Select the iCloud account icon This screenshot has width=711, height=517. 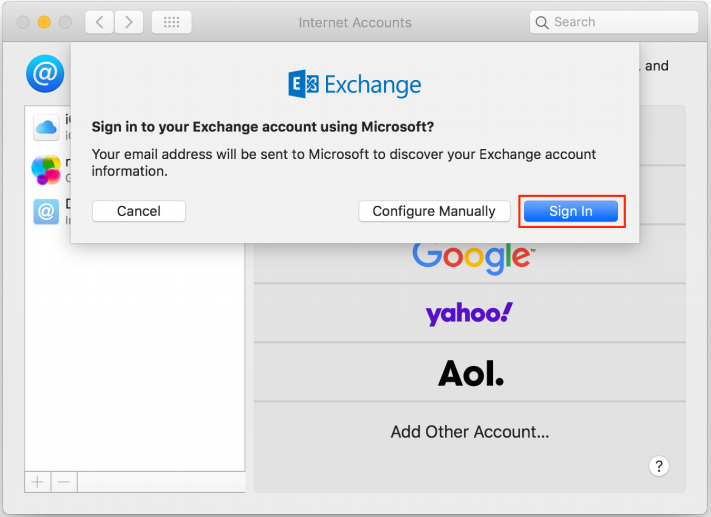pyautogui.click(x=46, y=127)
